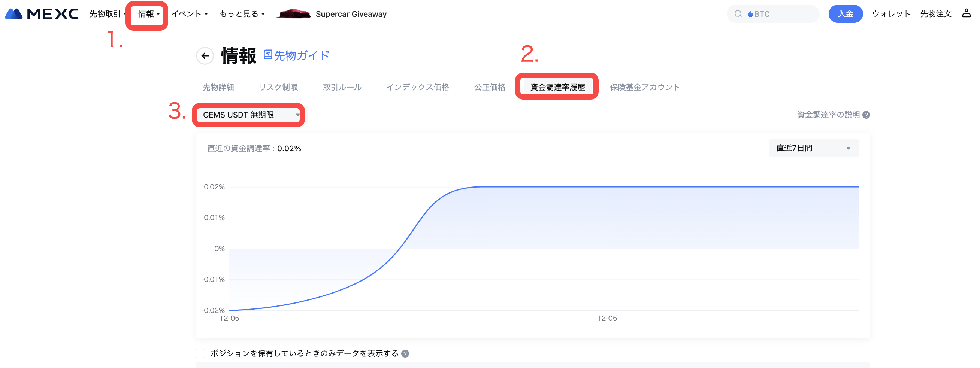980x368 pixels.
Task: Switch to the インデックス価格 tab
Action: pos(418,88)
